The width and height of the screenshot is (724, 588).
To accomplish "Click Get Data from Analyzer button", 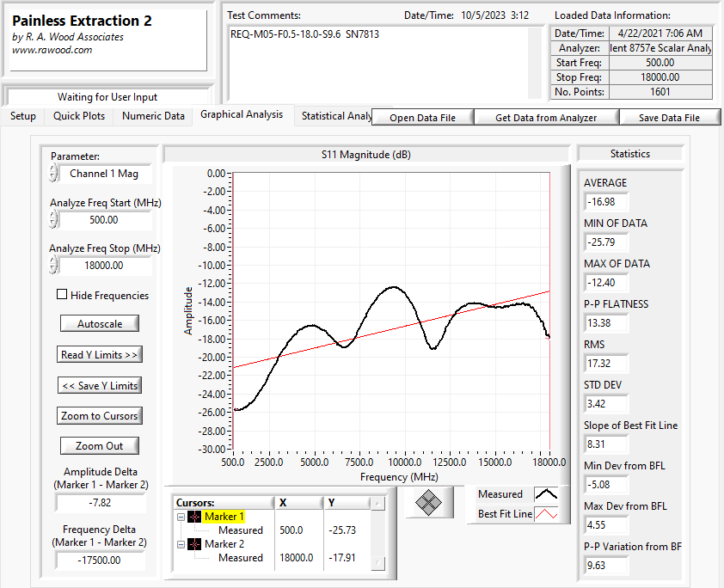I will (546, 118).
